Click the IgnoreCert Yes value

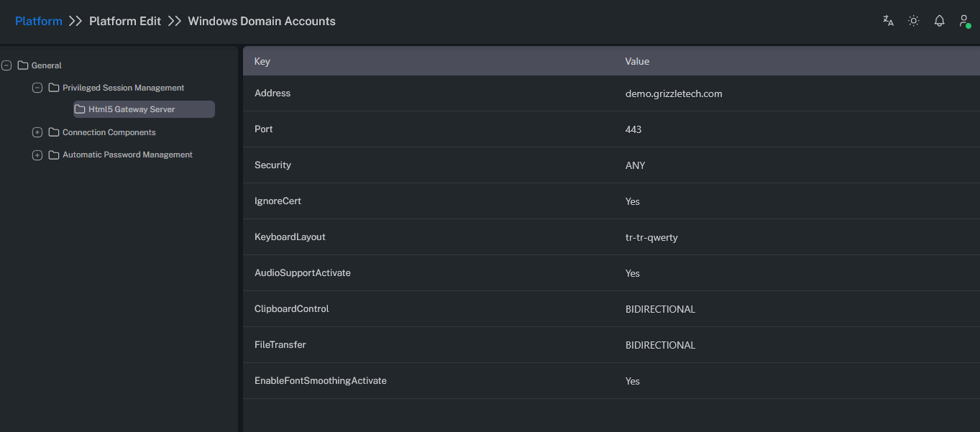tap(633, 201)
